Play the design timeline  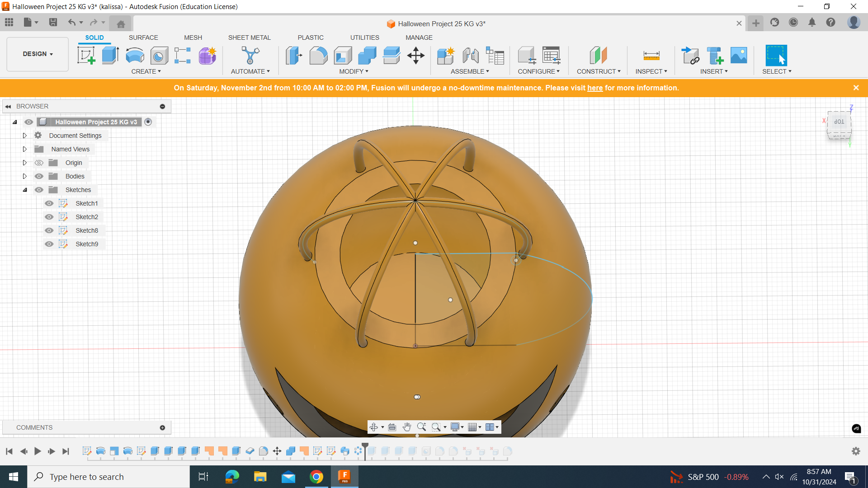point(38,451)
